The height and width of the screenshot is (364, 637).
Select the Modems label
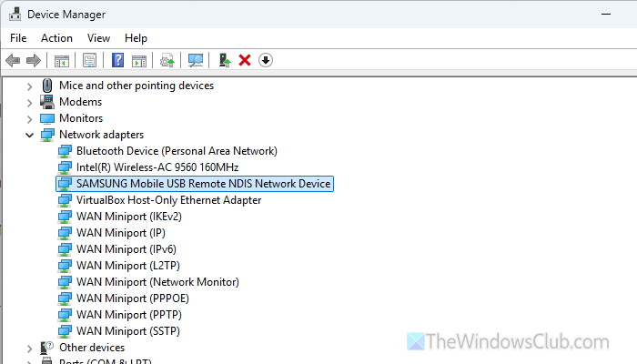[x=80, y=102]
